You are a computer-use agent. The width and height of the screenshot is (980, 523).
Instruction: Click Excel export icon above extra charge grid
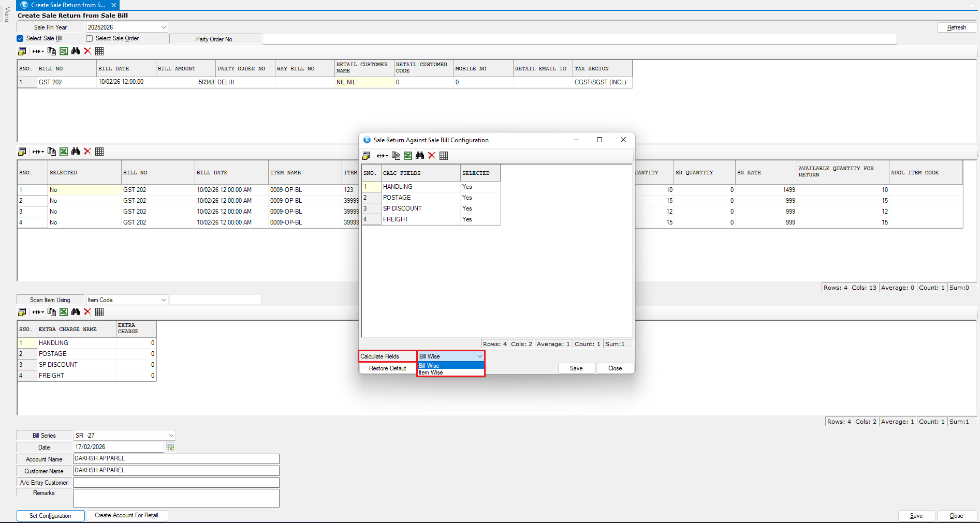coord(64,312)
